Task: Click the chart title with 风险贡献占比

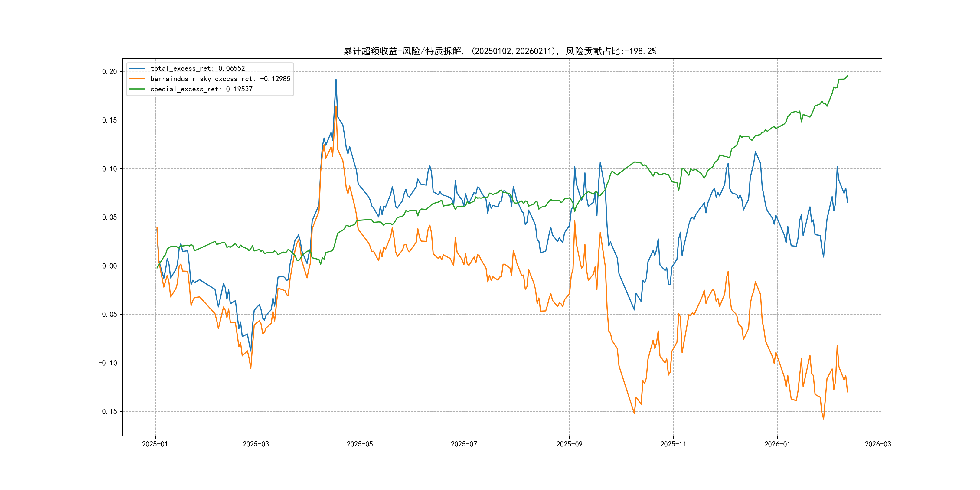Action: [x=500, y=51]
